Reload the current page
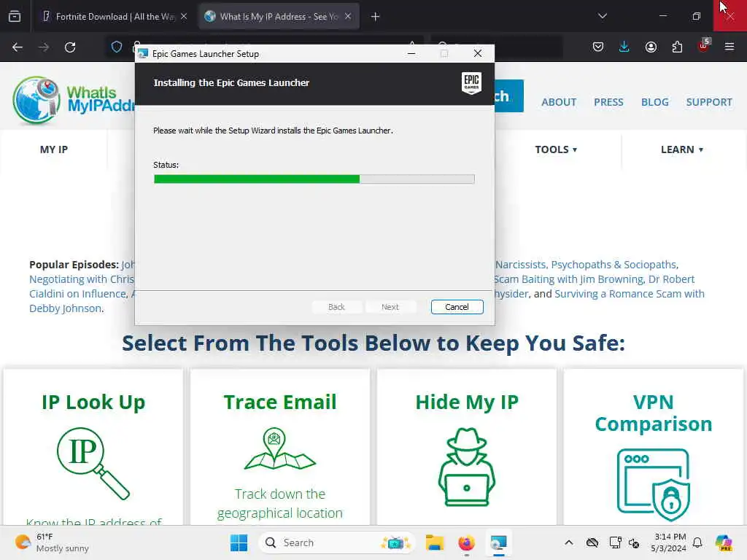Image resolution: width=747 pixels, height=560 pixels. (70, 47)
